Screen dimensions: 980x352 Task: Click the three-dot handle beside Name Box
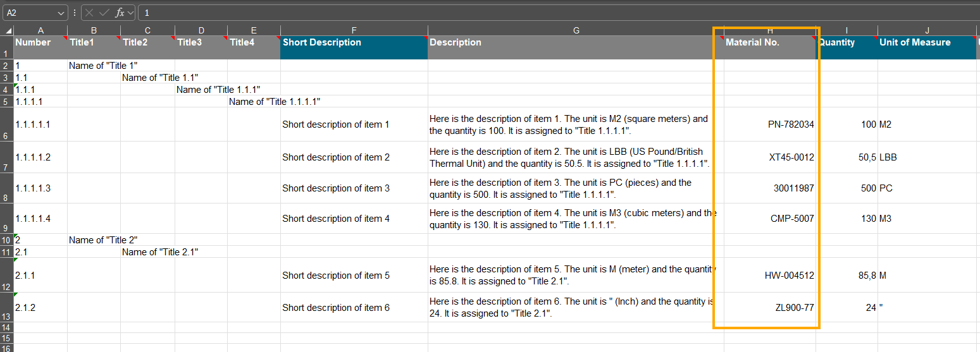click(75, 13)
